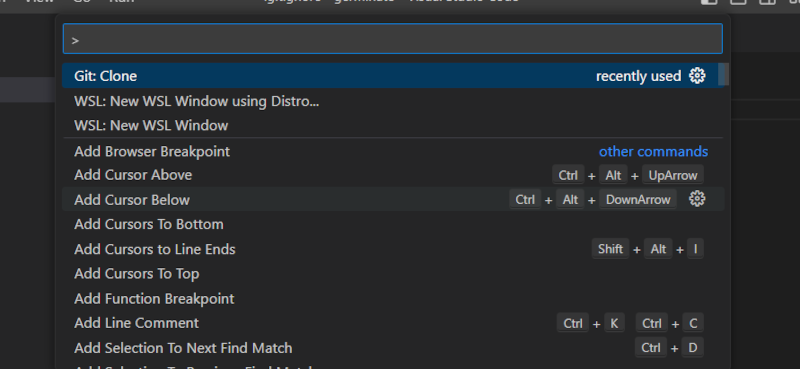Run Add Cursors to Line Ends

click(x=392, y=249)
